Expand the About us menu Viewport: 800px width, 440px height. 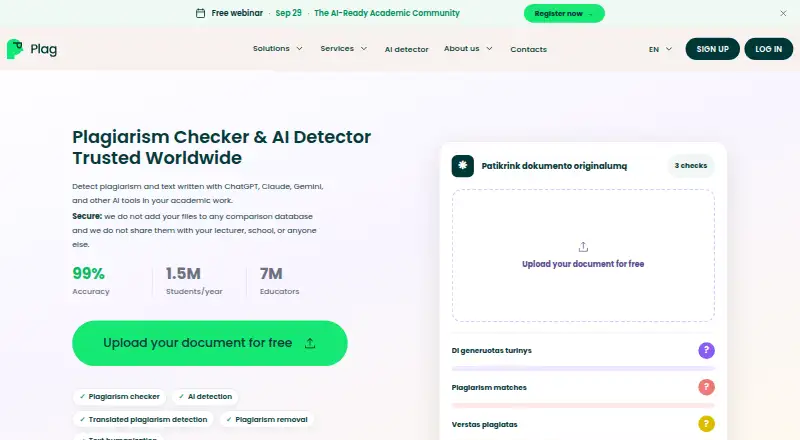pyautogui.click(x=468, y=48)
